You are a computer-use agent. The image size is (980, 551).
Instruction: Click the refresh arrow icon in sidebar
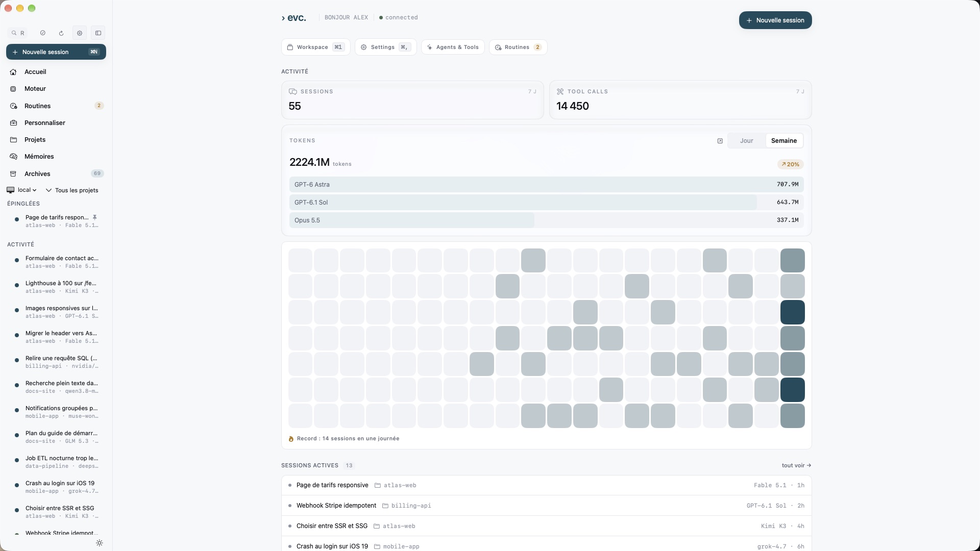61,33
